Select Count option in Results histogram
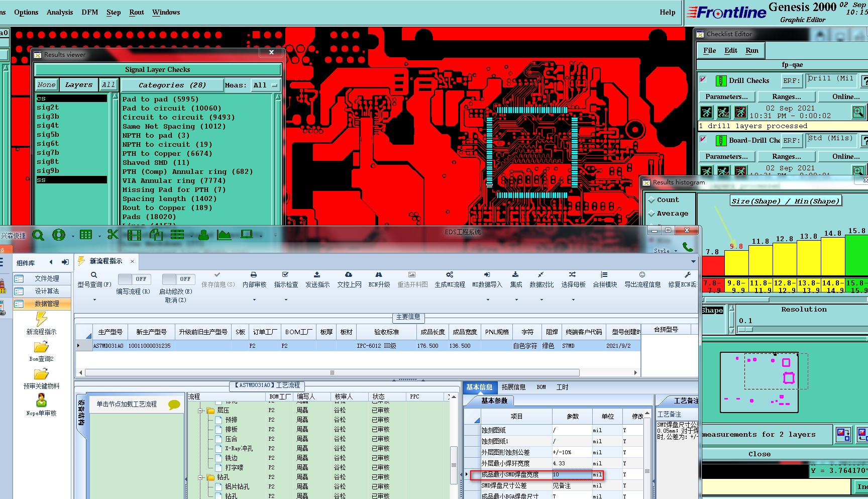Screen dimensions: 868x499 click(663, 200)
